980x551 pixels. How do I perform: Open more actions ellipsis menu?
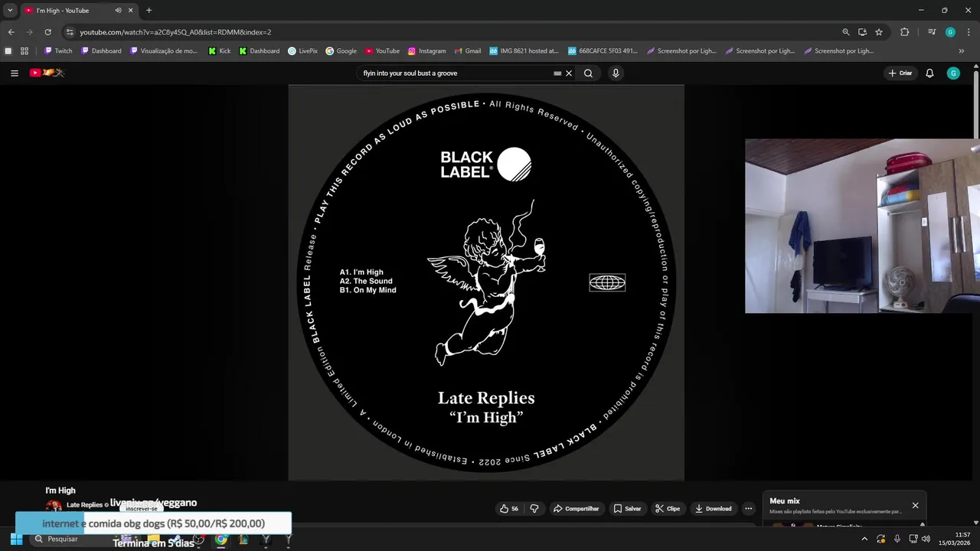click(x=749, y=508)
